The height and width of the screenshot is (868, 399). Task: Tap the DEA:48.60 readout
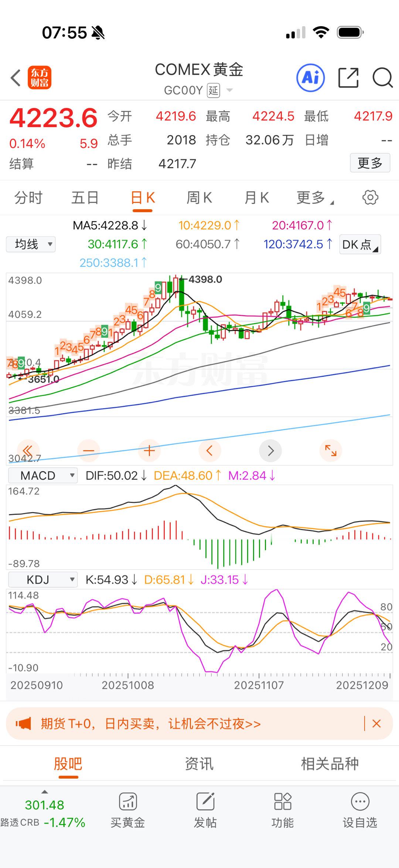point(187,475)
